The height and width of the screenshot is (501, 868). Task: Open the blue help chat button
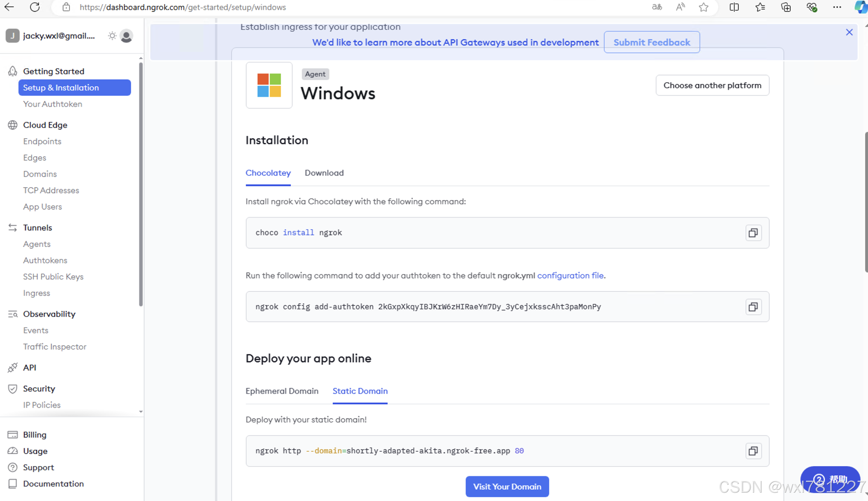tap(830, 479)
